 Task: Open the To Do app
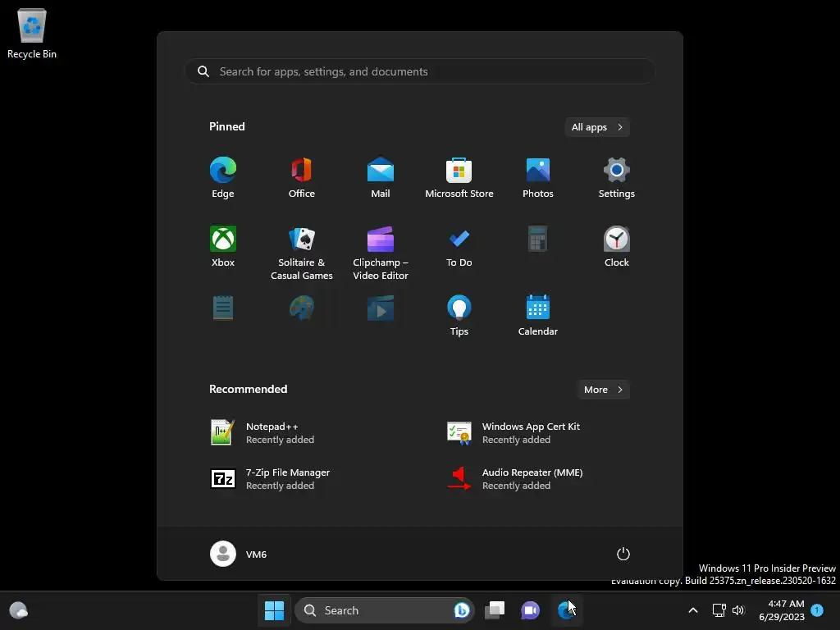coord(459,246)
